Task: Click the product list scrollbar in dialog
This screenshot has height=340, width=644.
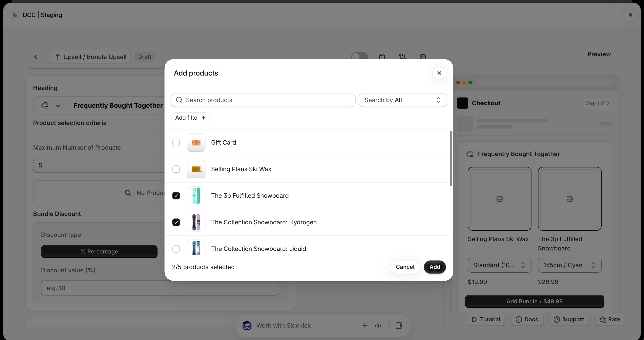Action: 451,158
